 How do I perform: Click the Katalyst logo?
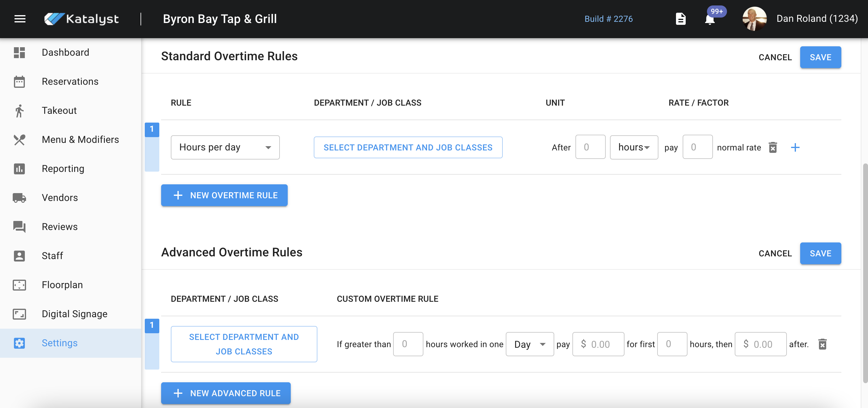tap(81, 19)
